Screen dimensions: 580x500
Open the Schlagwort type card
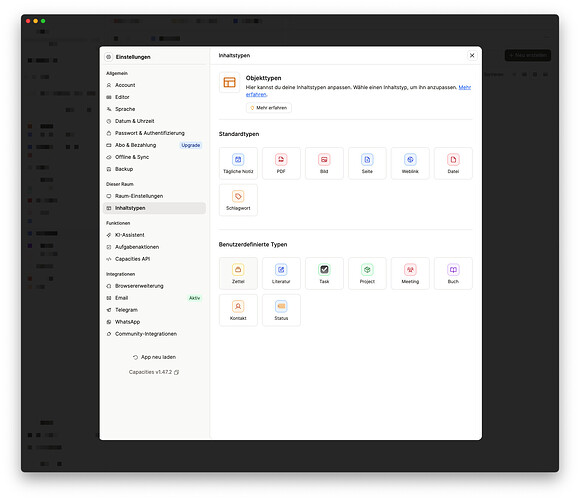pyautogui.click(x=238, y=200)
